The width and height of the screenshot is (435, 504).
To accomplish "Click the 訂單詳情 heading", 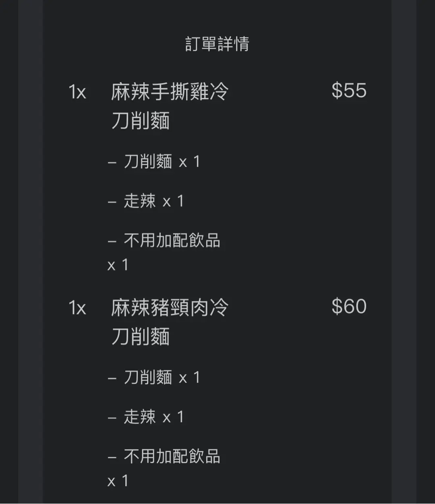I will click(217, 44).
